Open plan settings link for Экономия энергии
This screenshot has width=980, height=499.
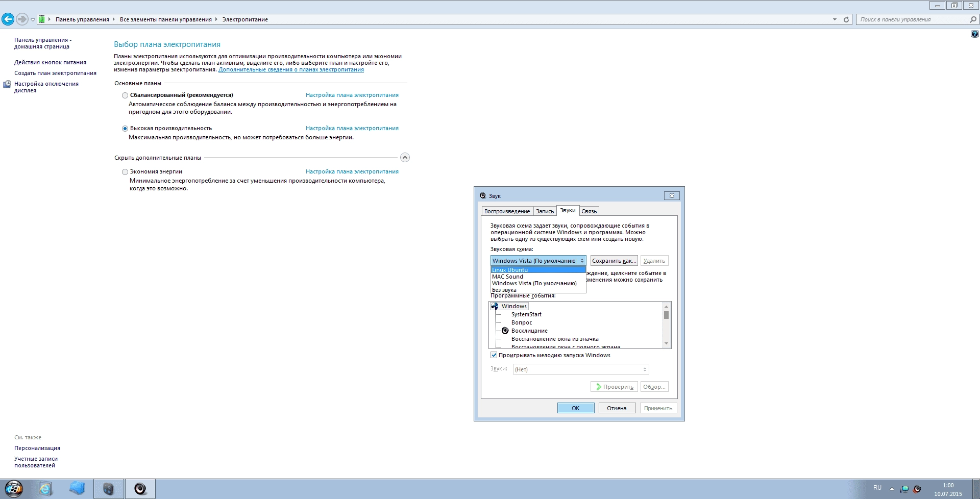(x=352, y=172)
